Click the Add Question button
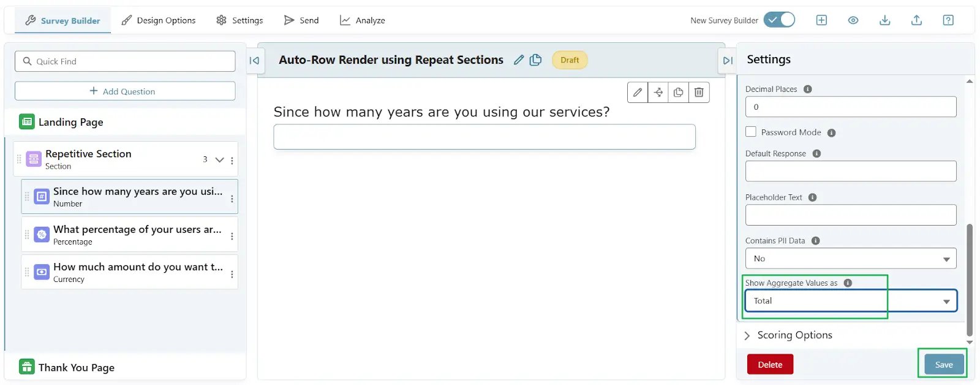 [x=125, y=91]
